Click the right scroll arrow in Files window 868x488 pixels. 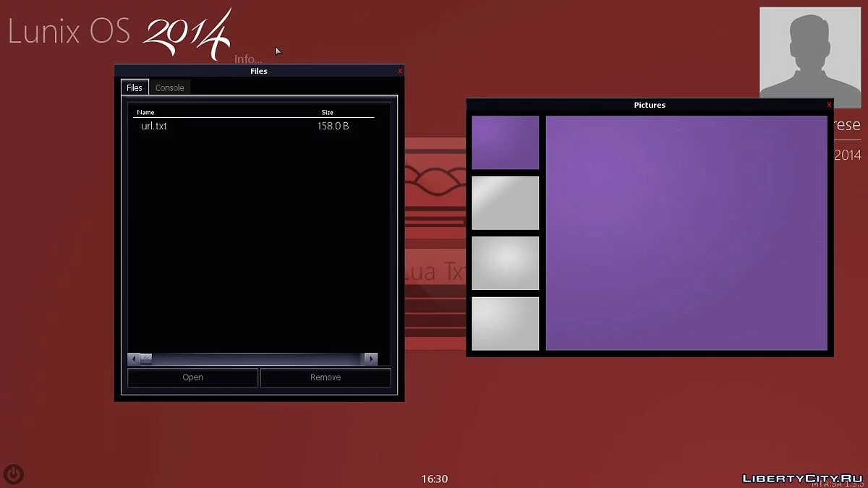371,359
